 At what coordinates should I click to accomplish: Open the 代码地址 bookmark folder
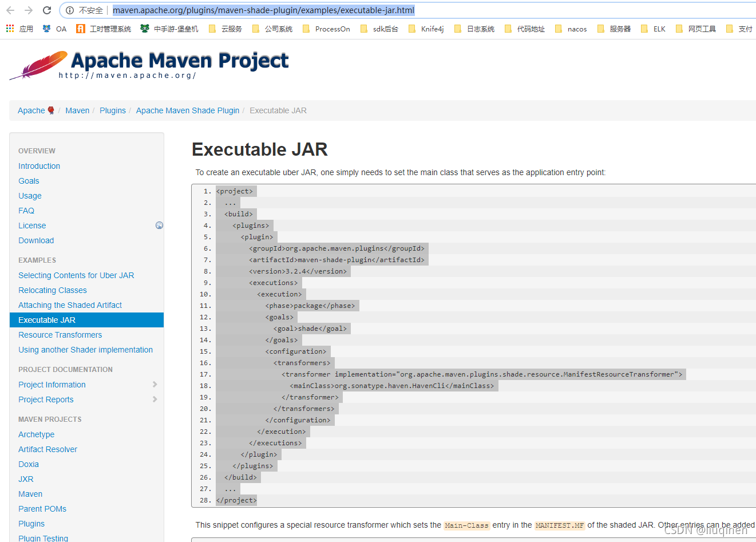click(525, 29)
